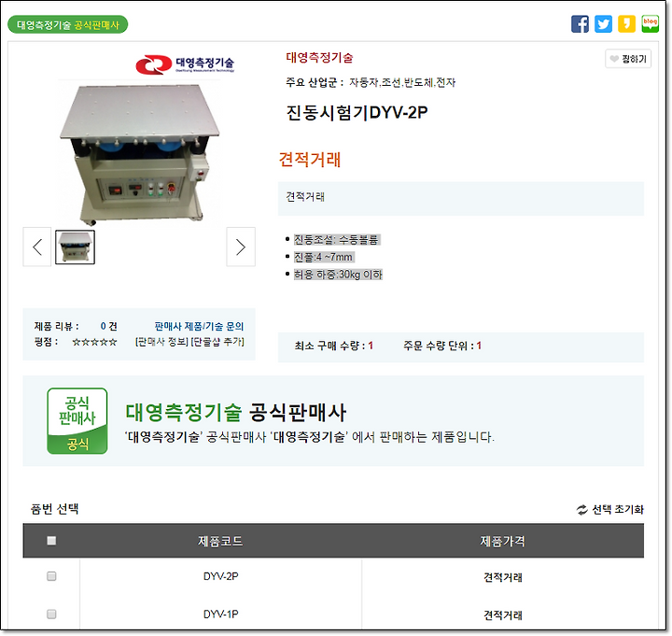Show previous product image arrow
The width and height of the screenshot is (672, 636).
(x=36, y=247)
